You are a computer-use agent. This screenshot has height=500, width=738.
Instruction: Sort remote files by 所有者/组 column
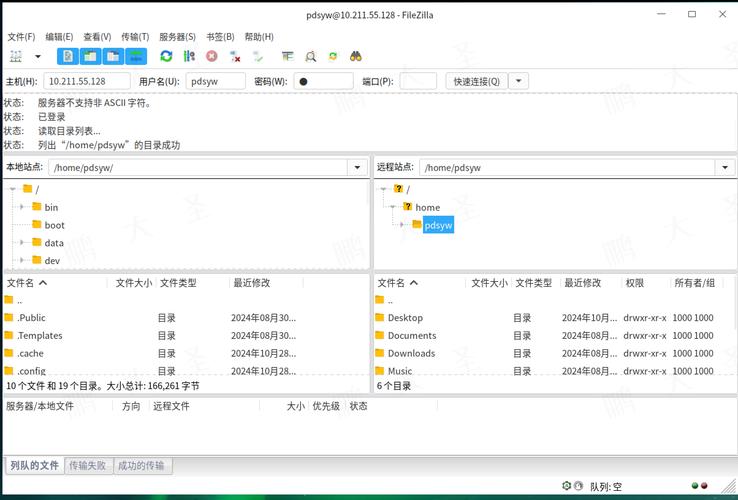[x=697, y=283]
